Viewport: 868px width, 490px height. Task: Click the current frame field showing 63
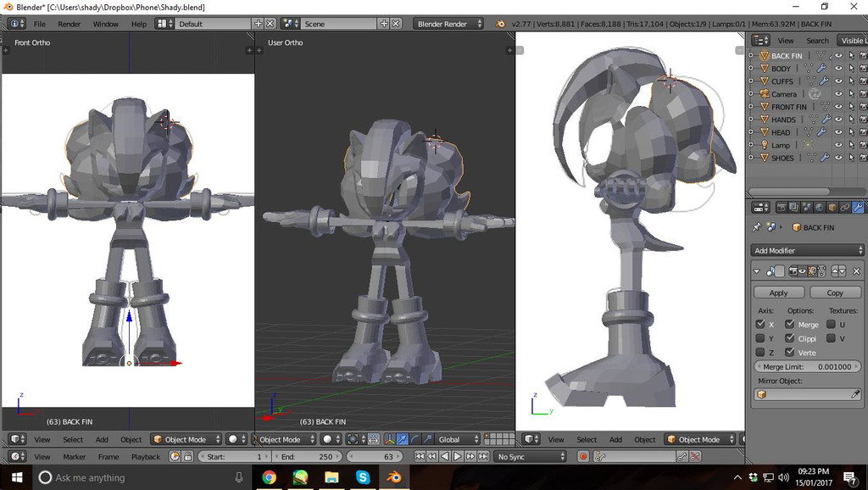[x=376, y=457]
